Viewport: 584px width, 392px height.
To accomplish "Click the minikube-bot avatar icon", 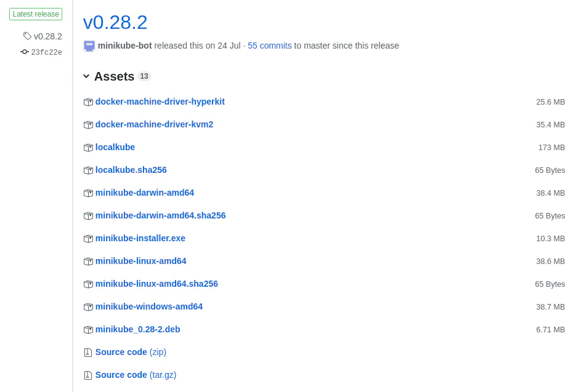I will coord(89,46).
